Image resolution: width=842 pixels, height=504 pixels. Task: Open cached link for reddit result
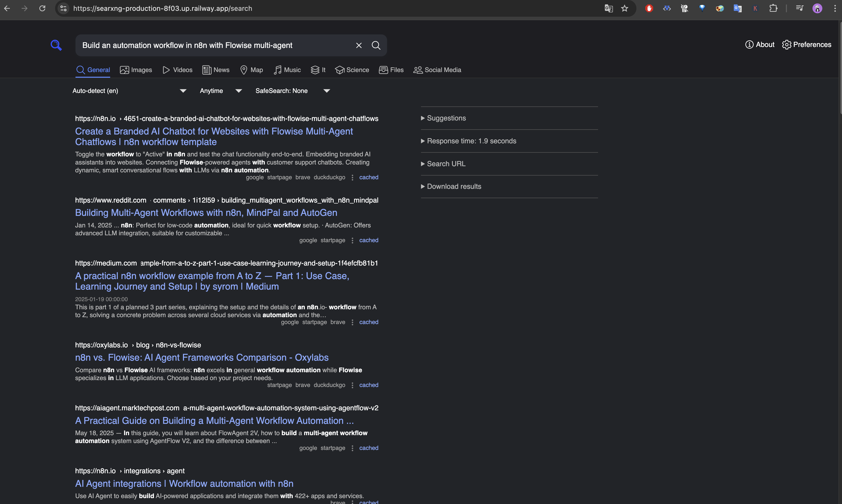369,240
